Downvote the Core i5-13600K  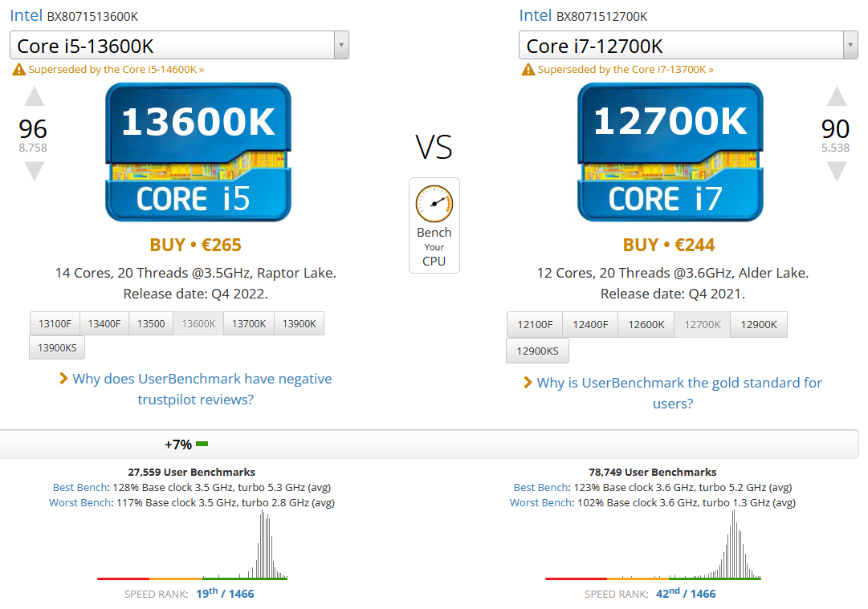[x=34, y=170]
